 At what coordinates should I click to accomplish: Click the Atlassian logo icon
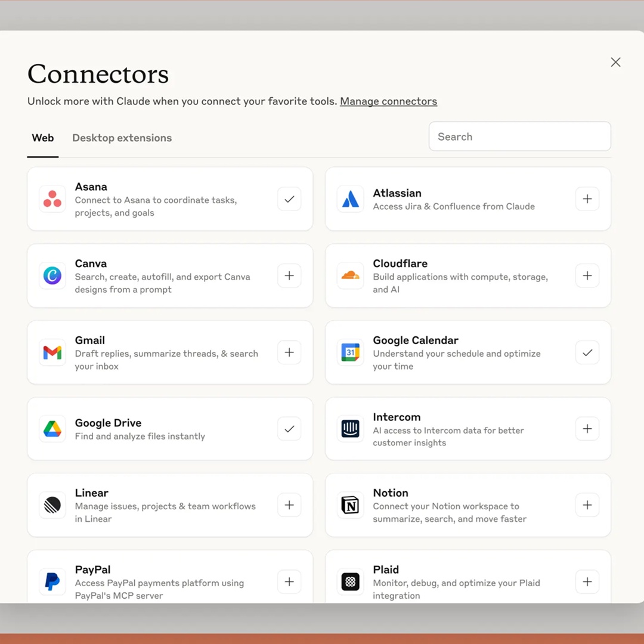click(351, 199)
